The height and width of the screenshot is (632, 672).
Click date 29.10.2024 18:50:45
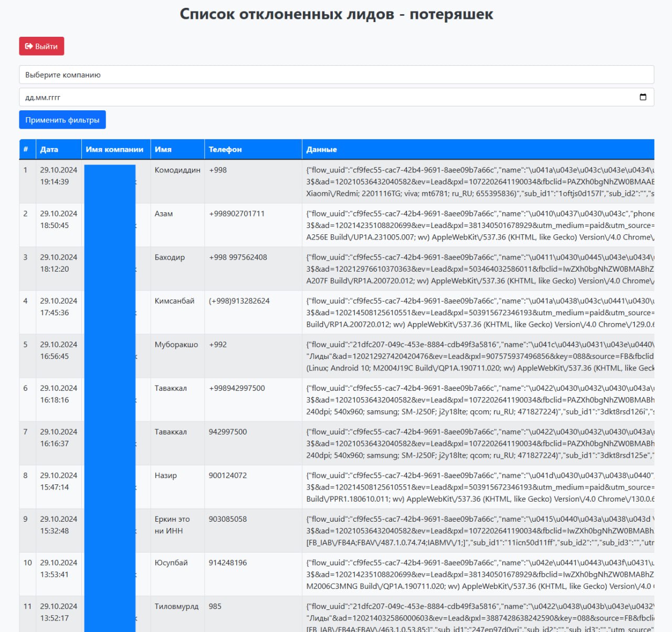[x=59, y=219]
